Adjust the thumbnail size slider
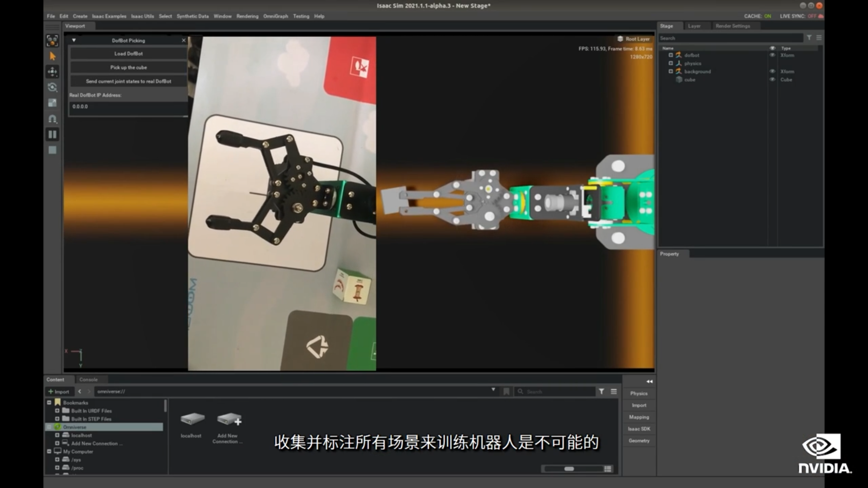868x488 pixels. coord(569,469)
